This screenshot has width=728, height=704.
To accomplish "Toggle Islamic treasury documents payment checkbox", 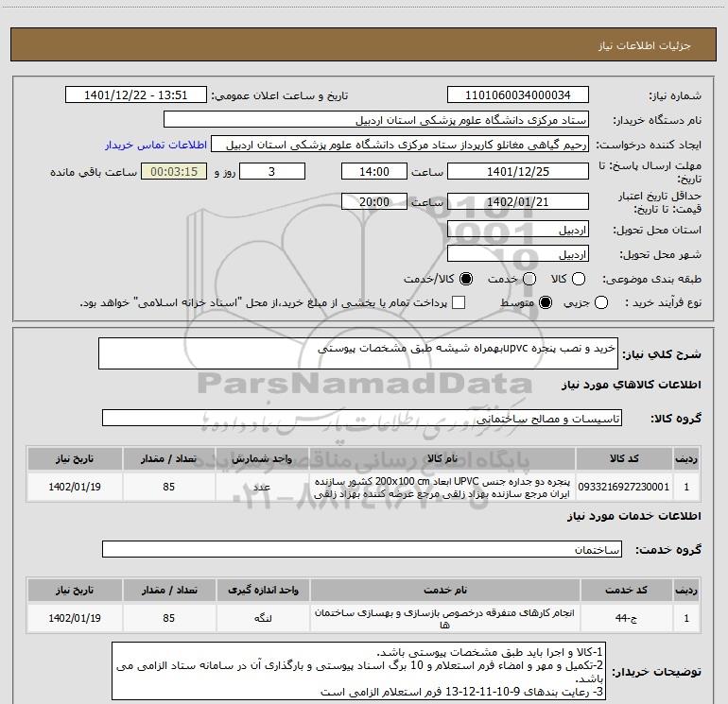I will click(459, 302).
